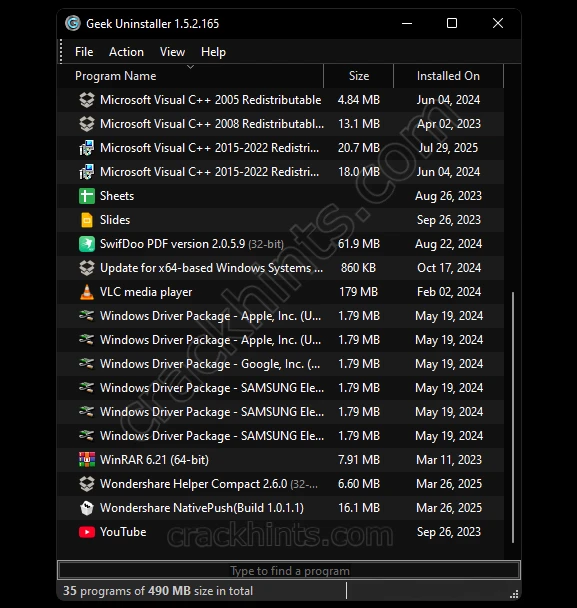Click the 4.84 MB size cell
Viewport: 577px width, 608px height.
[359, 100]
